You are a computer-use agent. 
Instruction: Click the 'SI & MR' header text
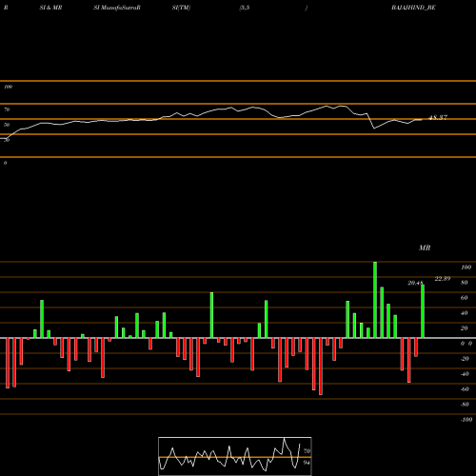pos(50,8)
